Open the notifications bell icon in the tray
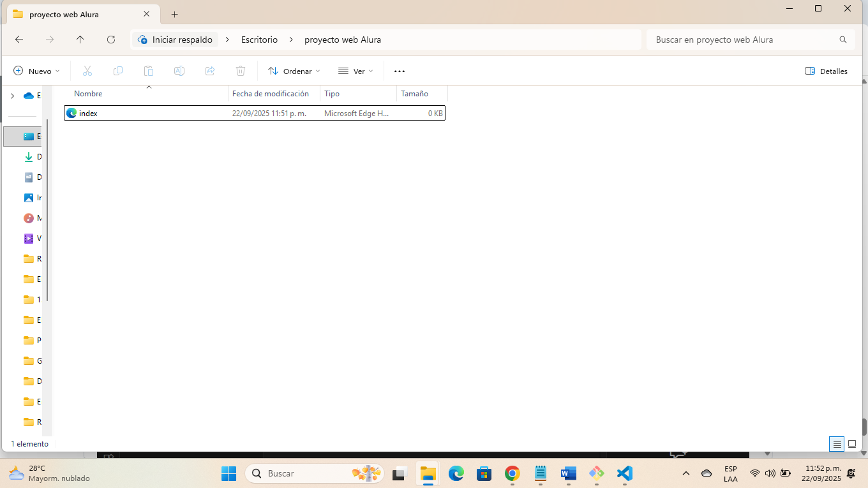The height and width of the screenshot is (488, 868). (x=851, y=473)
